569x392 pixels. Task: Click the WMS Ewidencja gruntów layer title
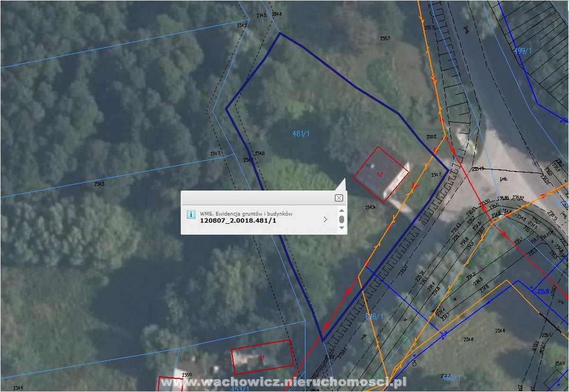(246, 214)
